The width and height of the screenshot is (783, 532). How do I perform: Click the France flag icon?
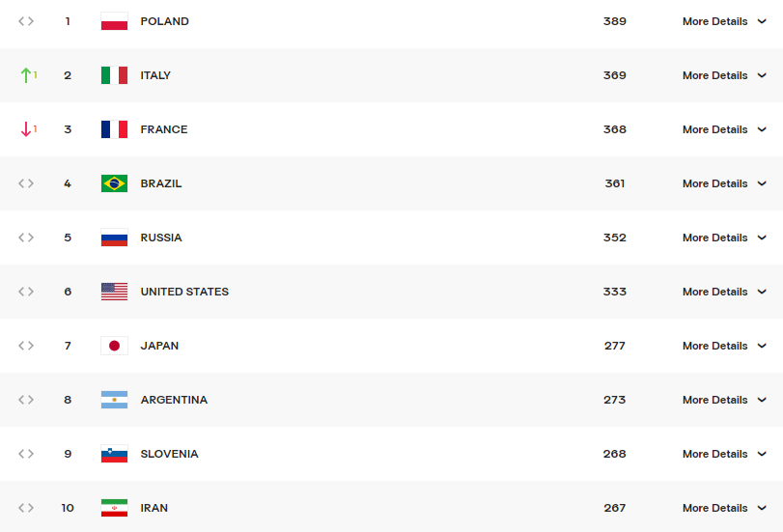pos(114,129)
